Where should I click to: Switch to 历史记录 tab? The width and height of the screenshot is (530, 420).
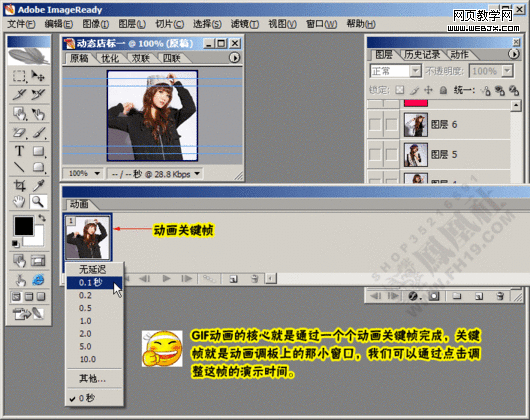point(422,54)
